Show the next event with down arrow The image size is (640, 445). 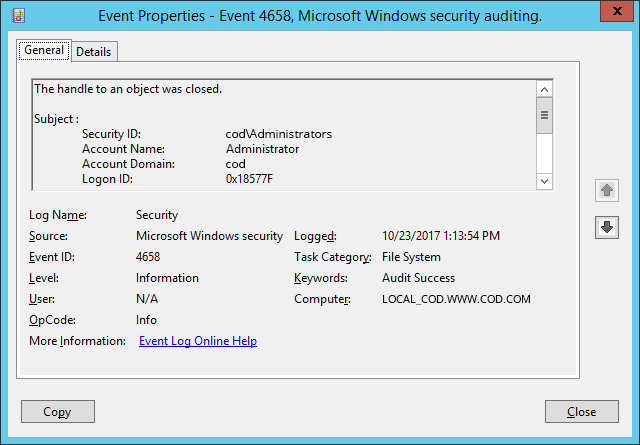tap(607, 227)
